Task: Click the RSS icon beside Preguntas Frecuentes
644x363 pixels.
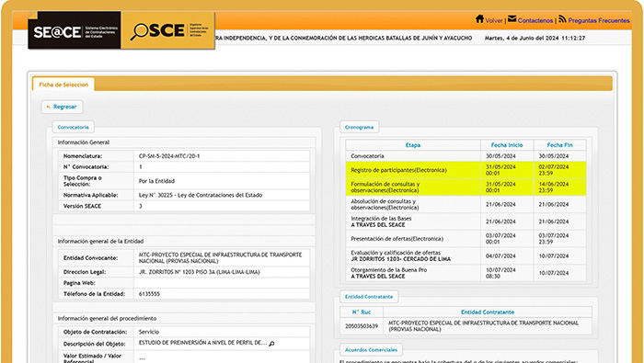Action: coord(563,19)
